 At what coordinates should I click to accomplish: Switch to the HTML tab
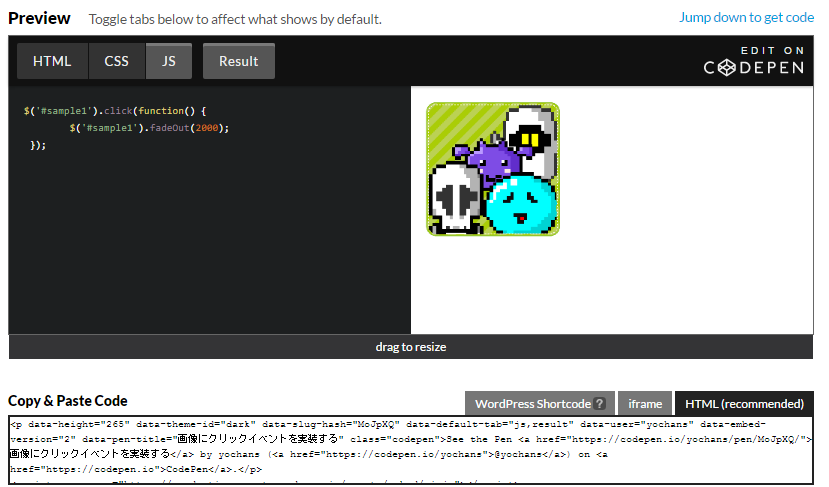(x=52, y=61)
